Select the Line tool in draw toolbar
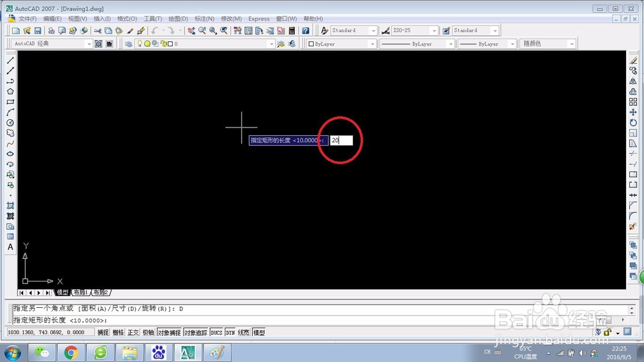644x362 pixels. (10, 61)
